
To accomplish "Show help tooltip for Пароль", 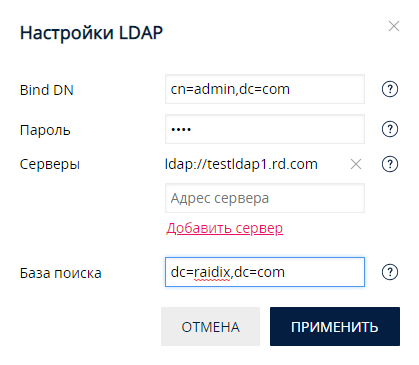I will point(390,129).
